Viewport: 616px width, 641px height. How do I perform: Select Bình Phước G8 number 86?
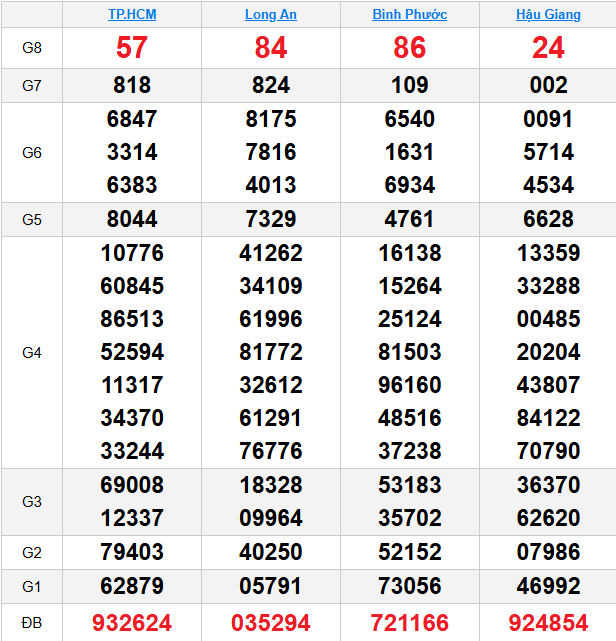pos(410,47)
